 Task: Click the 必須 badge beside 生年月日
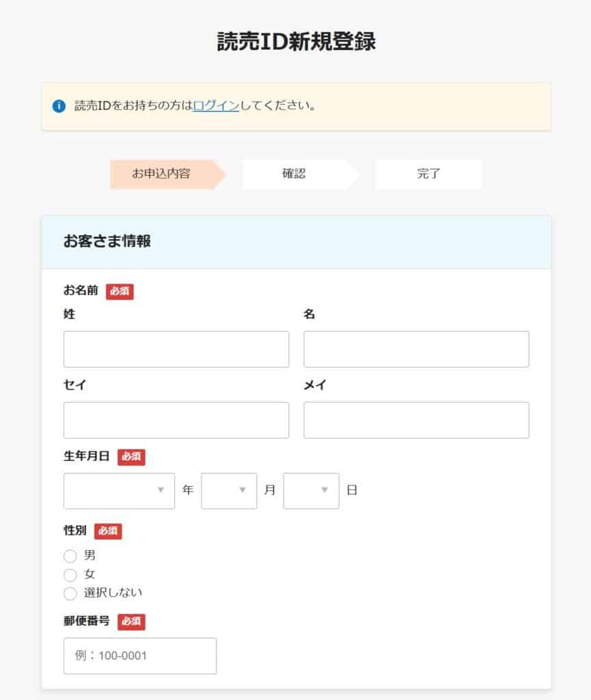131,457
